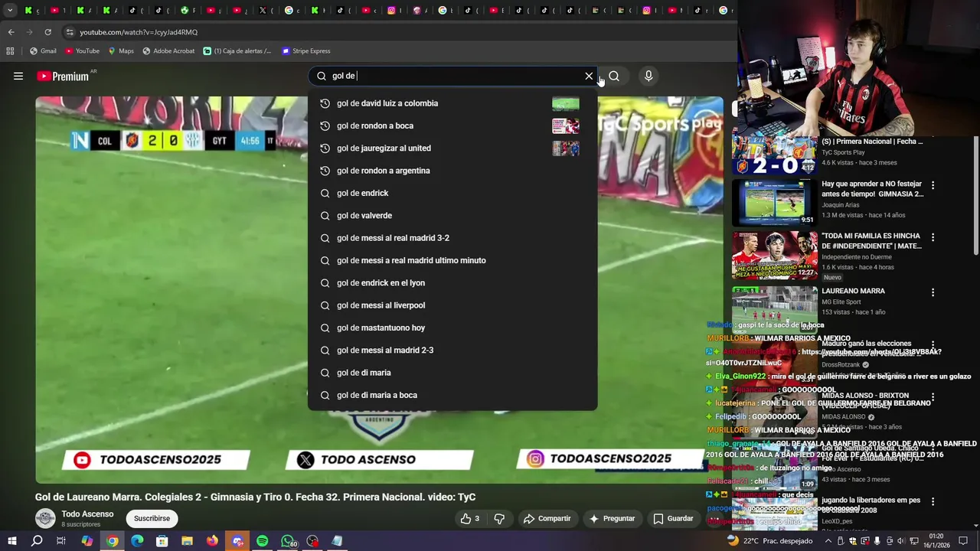
Task: Open the tab search dropdown arrow
Action: pyautogui.click(x=10, y=10)
